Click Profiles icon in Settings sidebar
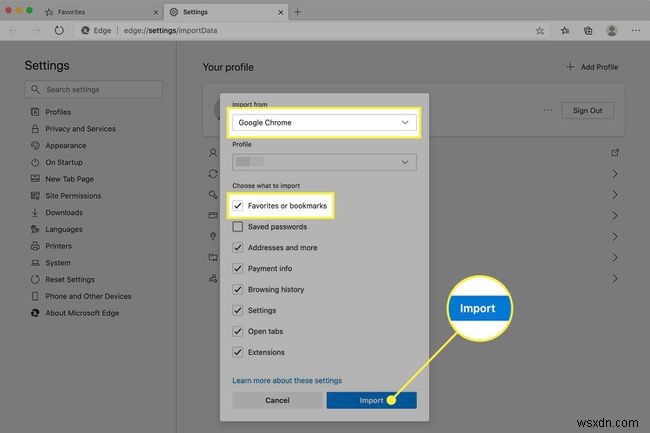Screen dimensions: 650x433 [x=35, y=112]
